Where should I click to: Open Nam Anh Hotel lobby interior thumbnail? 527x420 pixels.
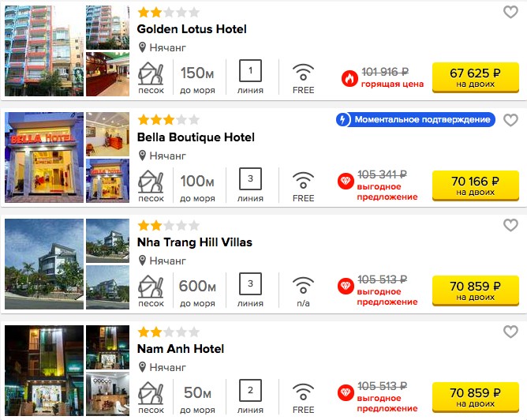[x=107, y=394]
